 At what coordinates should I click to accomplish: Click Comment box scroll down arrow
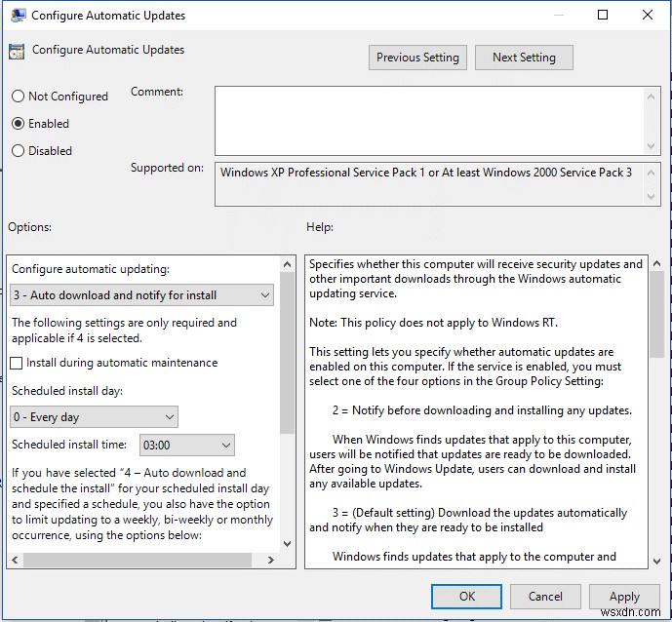[x=651, y=146]
